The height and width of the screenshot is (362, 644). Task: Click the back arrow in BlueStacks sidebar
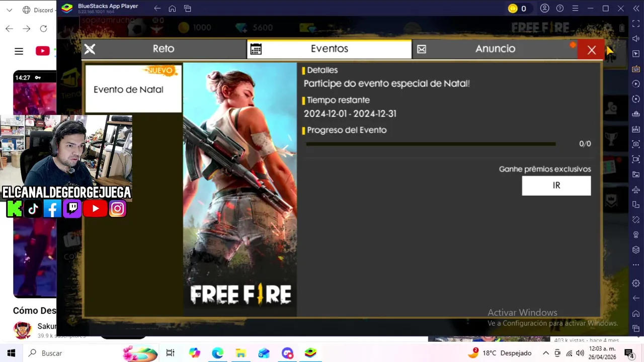point(636,298)
